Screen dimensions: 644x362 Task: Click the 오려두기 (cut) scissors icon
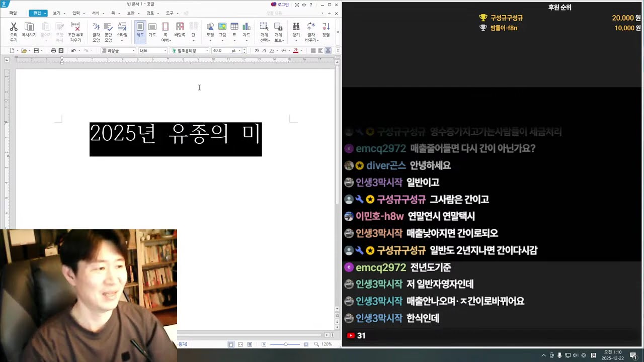[14, 27]
